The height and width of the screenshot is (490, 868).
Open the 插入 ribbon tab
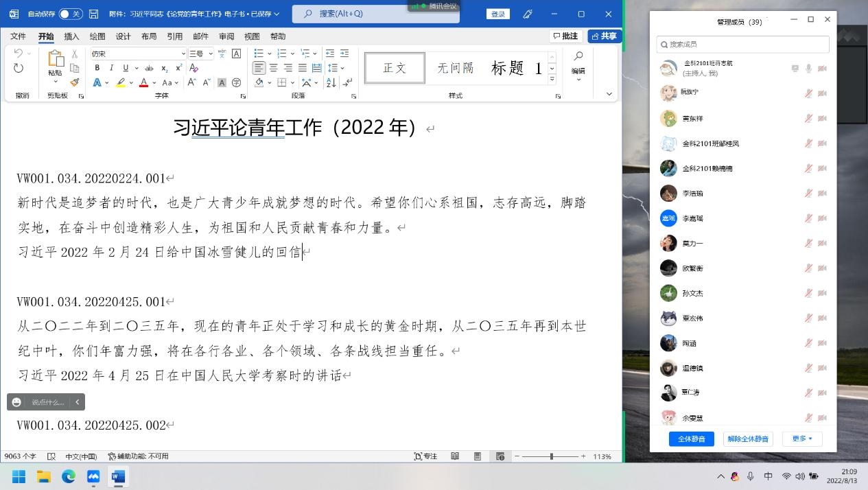[71, 36]
